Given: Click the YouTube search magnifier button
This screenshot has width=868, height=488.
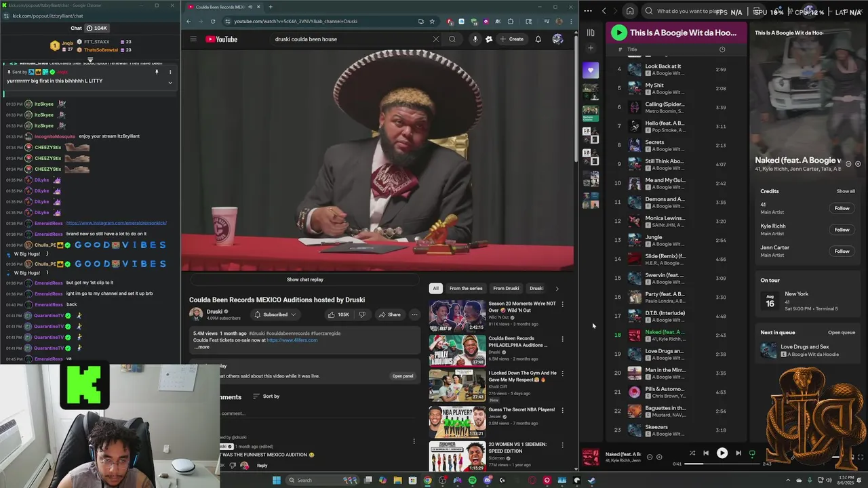Looking at the screenshot, I should click(452, 39).
